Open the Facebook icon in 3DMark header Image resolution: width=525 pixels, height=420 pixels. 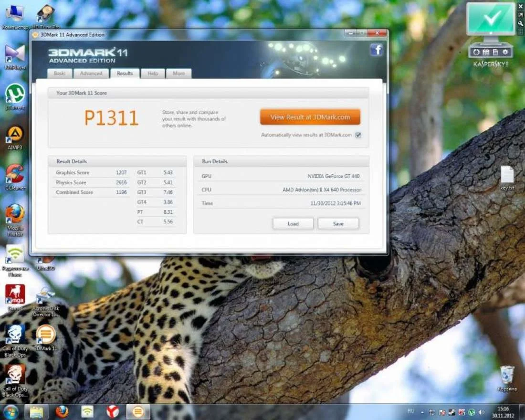pyautogui.click(x=377, y=50)
